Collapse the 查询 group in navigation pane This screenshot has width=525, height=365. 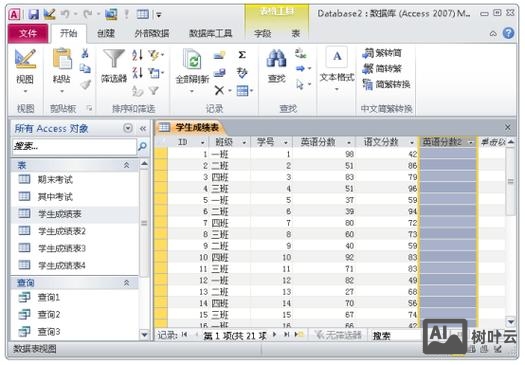tap(127, 283)
